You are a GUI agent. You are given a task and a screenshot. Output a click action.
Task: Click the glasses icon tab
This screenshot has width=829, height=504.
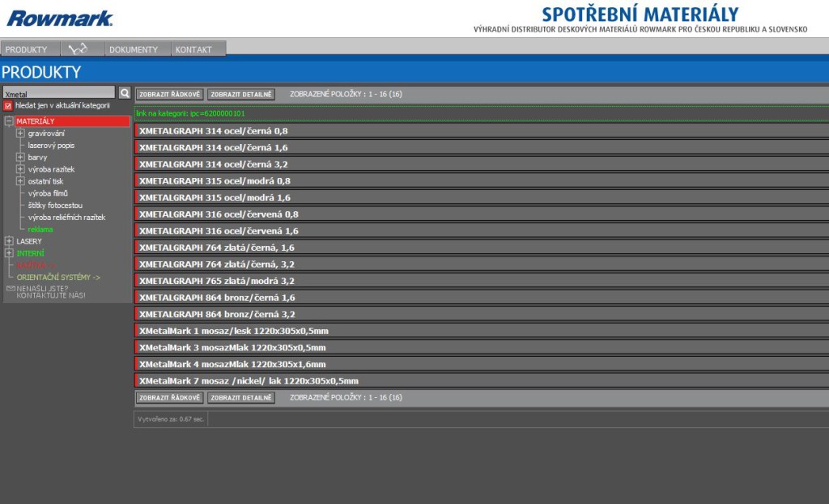(x=78, y=49)
